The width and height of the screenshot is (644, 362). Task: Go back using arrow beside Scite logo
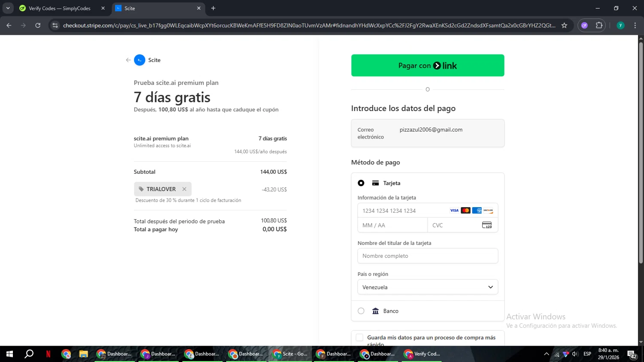click(x=128, y=60)
